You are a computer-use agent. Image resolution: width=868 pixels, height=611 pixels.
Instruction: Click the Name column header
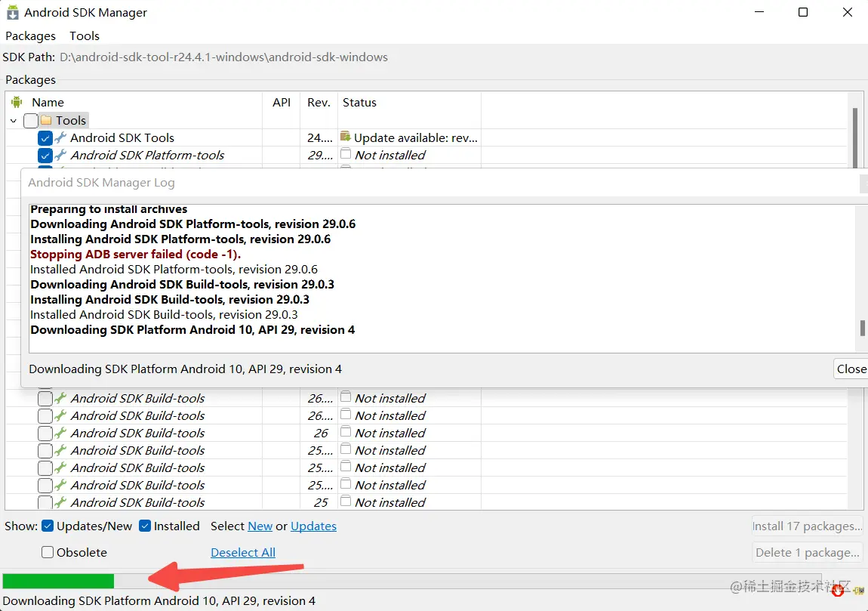click(x=48, y=102)
